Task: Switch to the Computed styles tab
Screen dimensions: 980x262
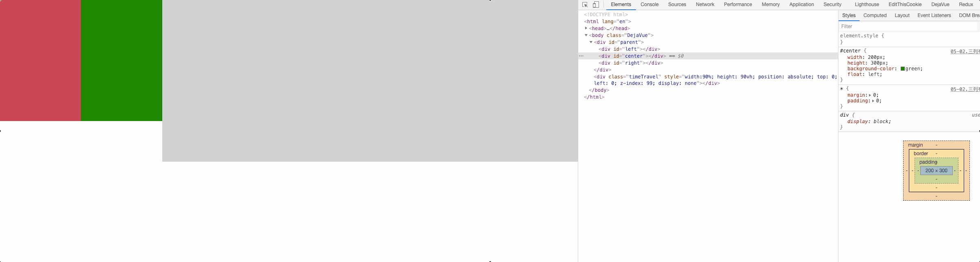Action: [875, 15]
